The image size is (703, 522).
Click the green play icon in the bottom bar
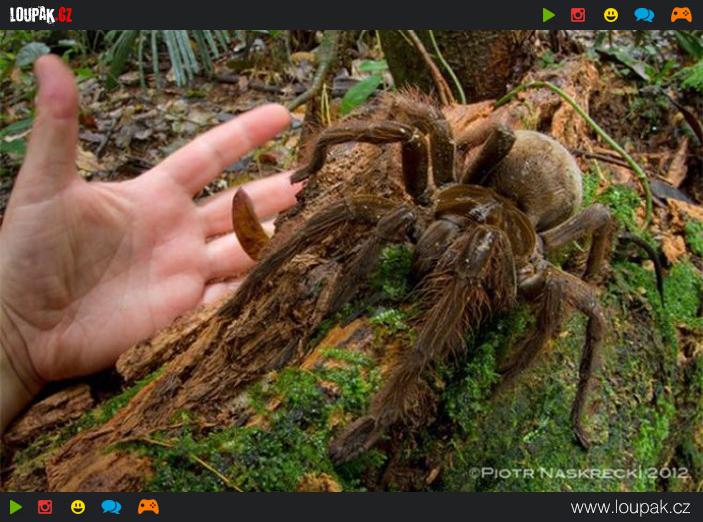tap(16, 507)
